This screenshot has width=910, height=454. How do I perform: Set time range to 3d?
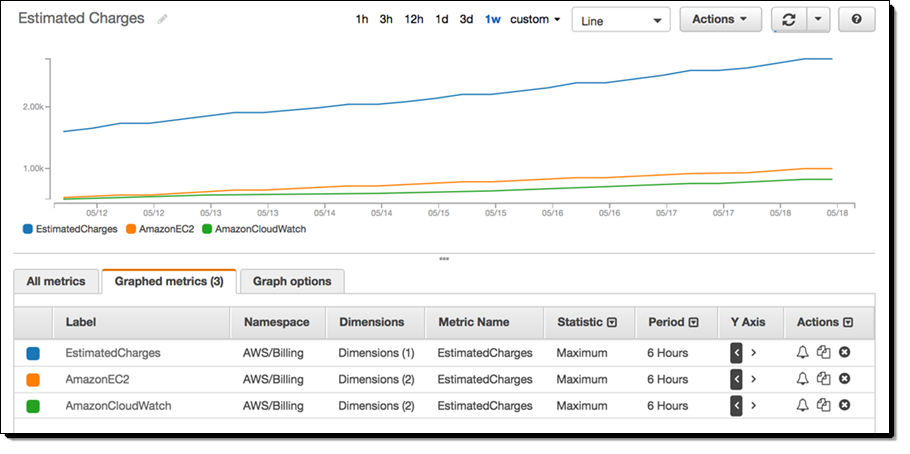click(x=466, y=20)
